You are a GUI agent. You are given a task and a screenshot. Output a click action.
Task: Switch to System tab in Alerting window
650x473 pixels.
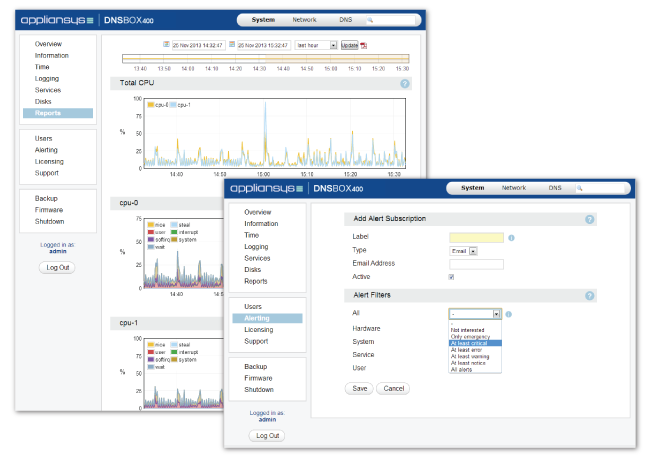click(x=473, y=188)
